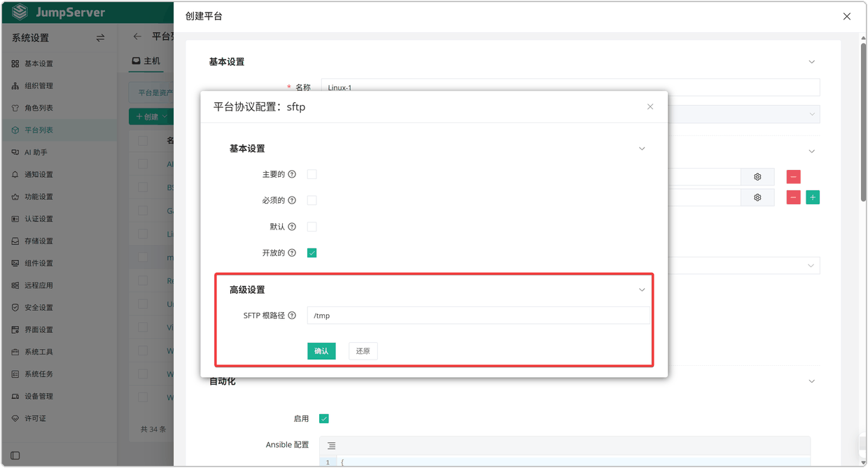Click the SFTP 根路径 input field
The image size is (868, 468).
479,315
